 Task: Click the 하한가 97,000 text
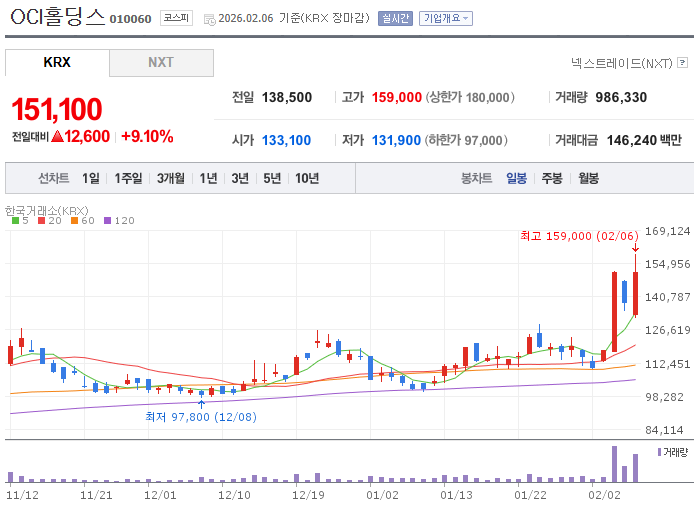pyautogui.click(x=466, y=140)
